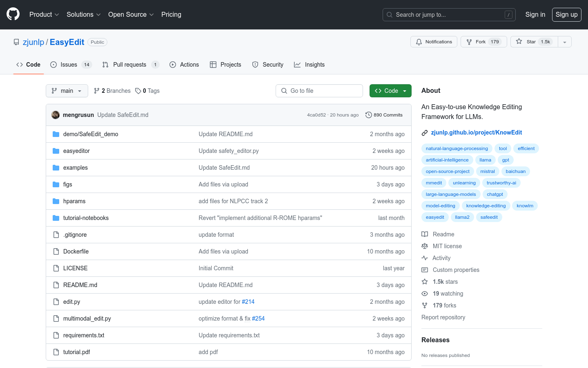Click mengrusun's avatar thumbnail
588x368 pixels.
click(56, 115)
